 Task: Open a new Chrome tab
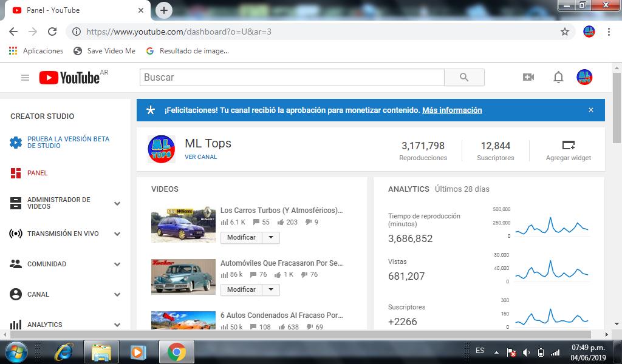(x=164, y=10)
